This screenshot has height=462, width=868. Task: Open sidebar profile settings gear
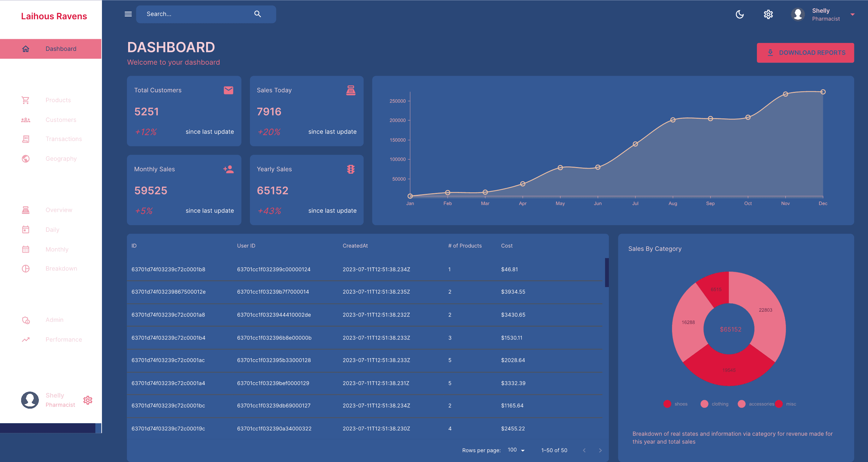point(88,400)
